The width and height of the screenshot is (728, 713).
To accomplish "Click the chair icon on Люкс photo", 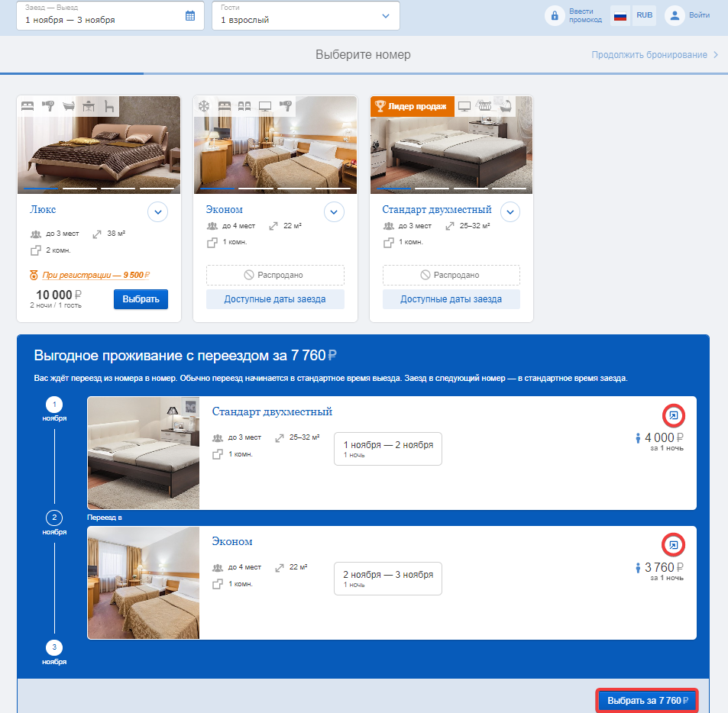I will coord(109,106).
